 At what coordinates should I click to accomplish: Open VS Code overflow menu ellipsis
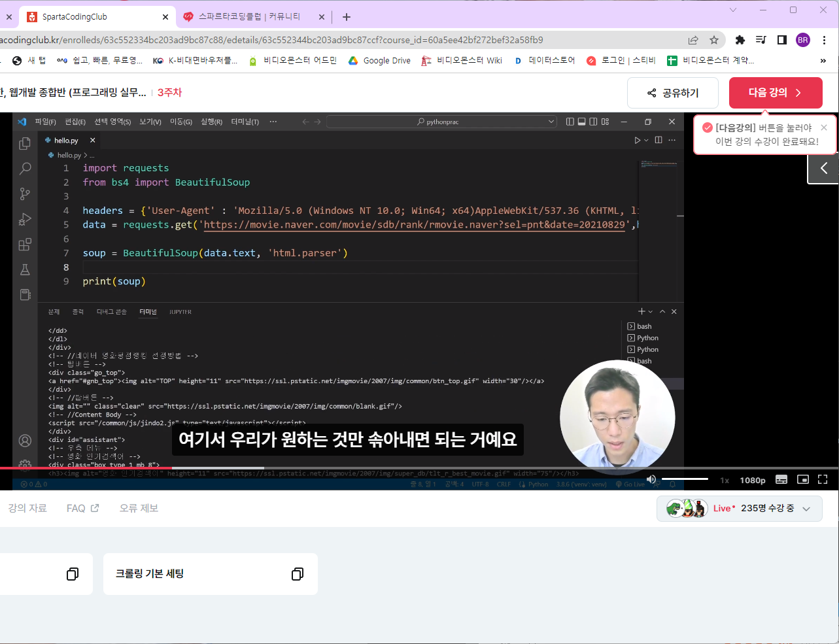click(273, 122)
